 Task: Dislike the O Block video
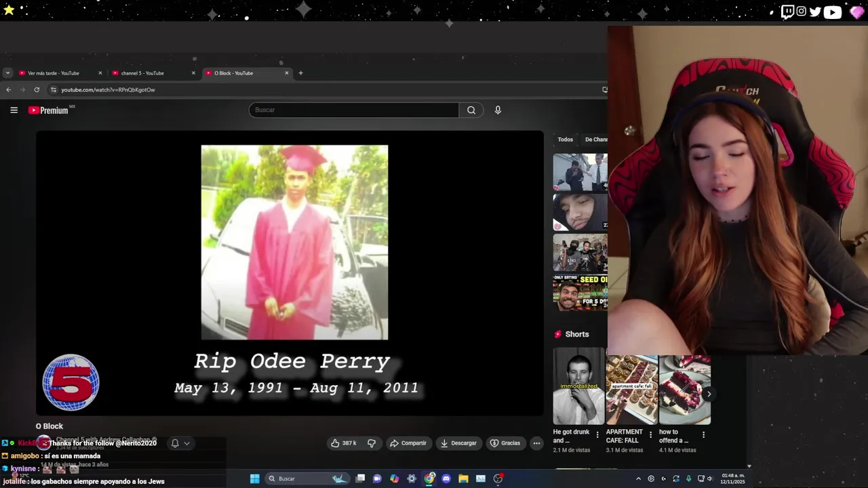(372, 443)
